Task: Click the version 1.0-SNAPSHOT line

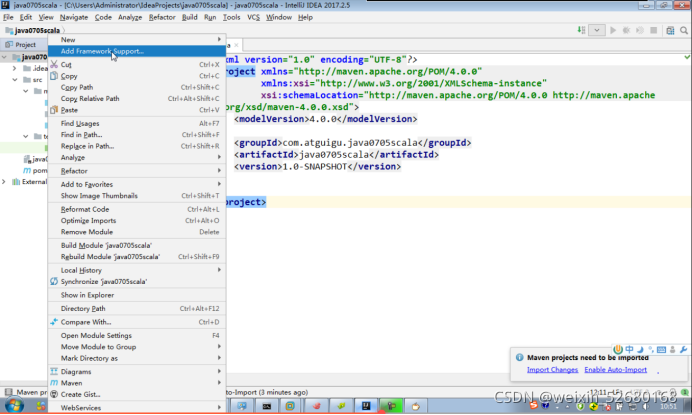Action: coord(317,166)
